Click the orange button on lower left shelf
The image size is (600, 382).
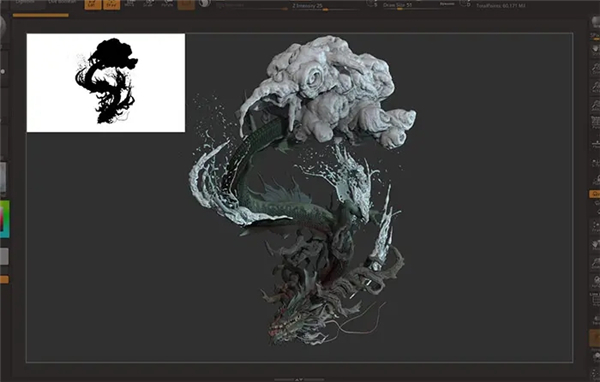pos(4,279)
